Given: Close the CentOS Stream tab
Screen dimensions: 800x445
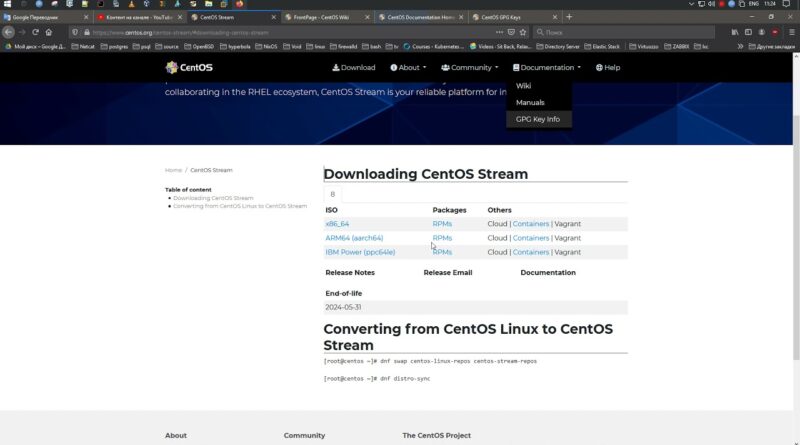Looking at the screenshot, I should pyautogui.click(x=273, y=17).
